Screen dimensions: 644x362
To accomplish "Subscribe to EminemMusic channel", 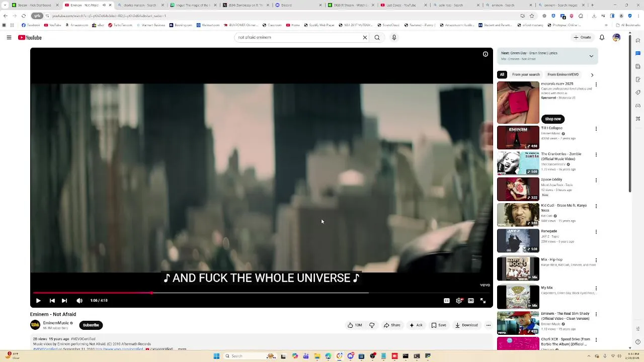I will coord(91,325).
